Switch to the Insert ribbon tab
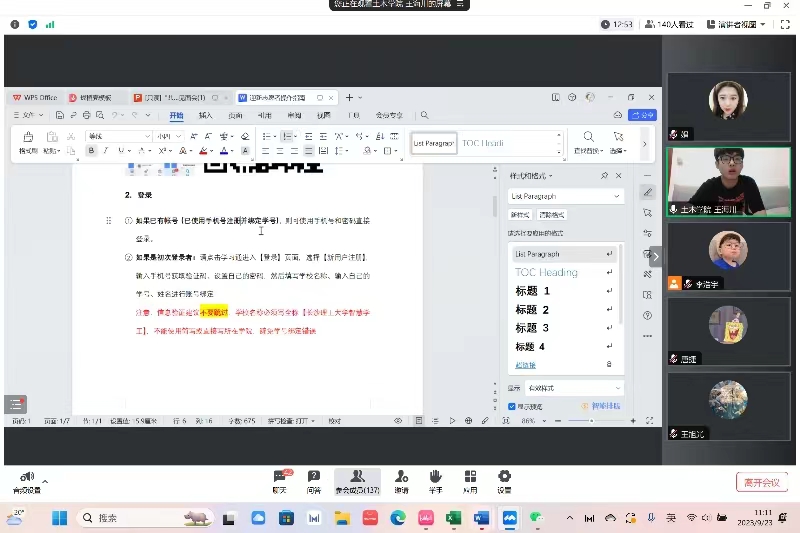The height and width of the screenshot is (533, 800). pos(206,116)
